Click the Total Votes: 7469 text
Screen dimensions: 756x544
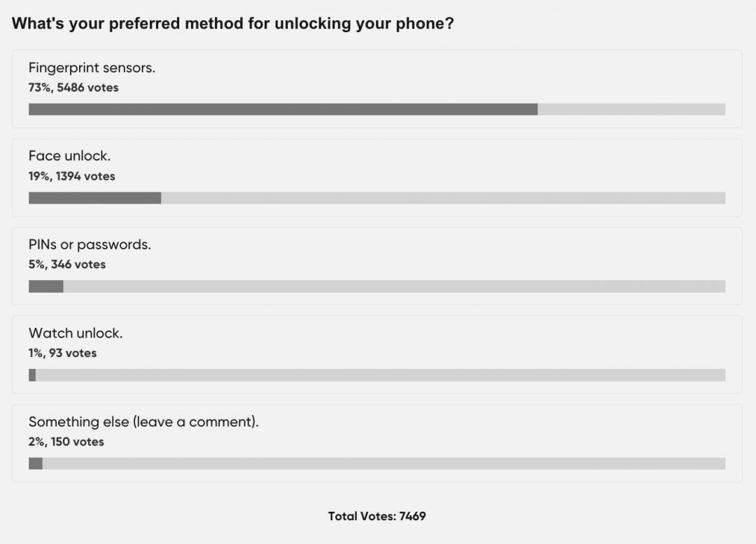click(x=377, y=516)
